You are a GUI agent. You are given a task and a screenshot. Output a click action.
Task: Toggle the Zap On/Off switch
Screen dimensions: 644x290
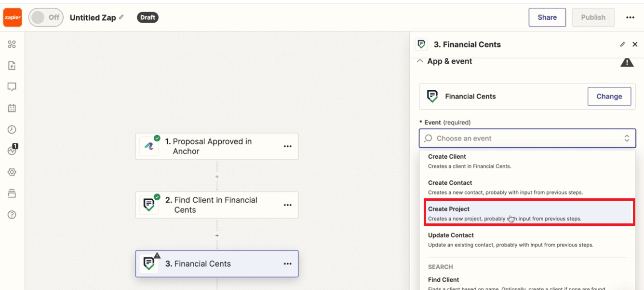click(x=46, y=17)
